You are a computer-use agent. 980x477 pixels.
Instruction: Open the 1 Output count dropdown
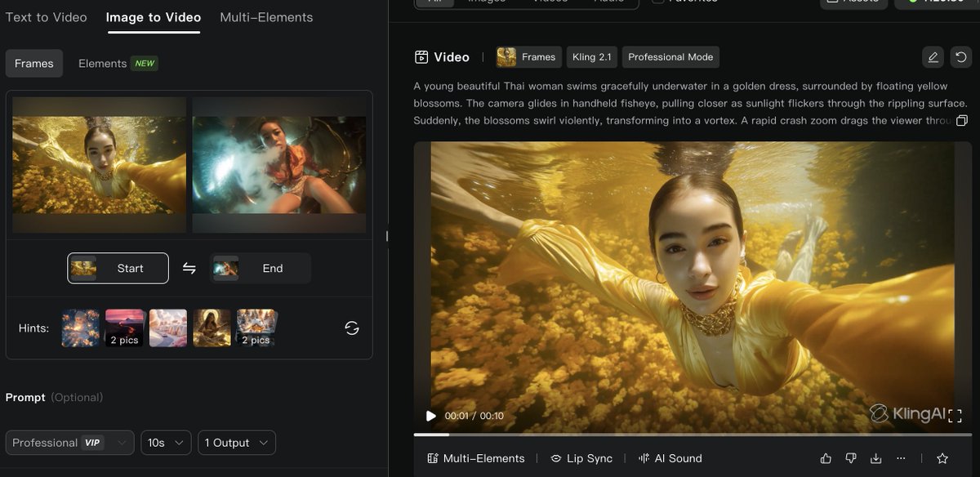click(x=237, y=443)
